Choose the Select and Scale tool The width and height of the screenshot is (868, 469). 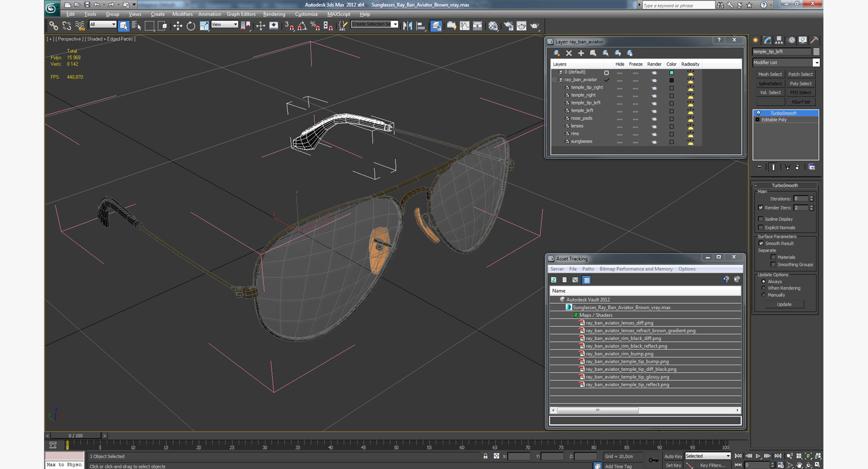[204, 26]
